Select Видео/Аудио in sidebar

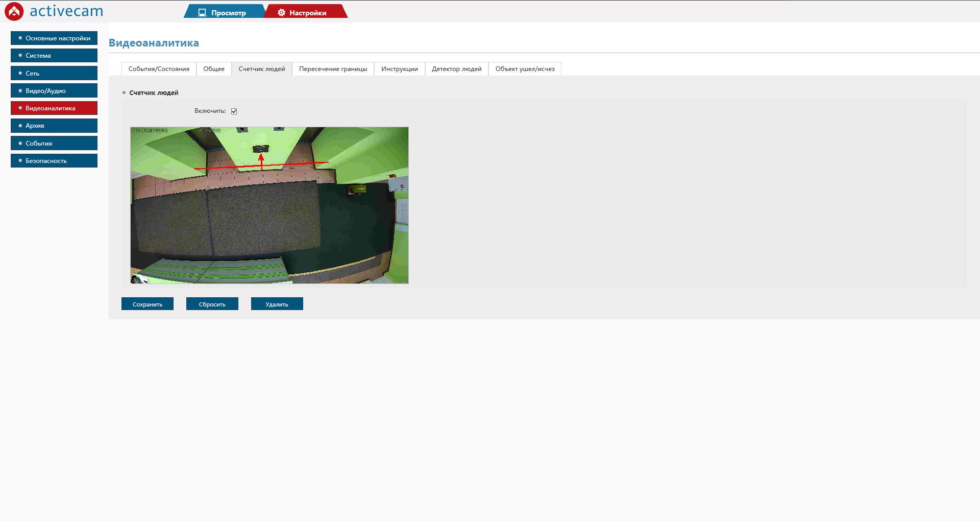(x=54, y=91)
